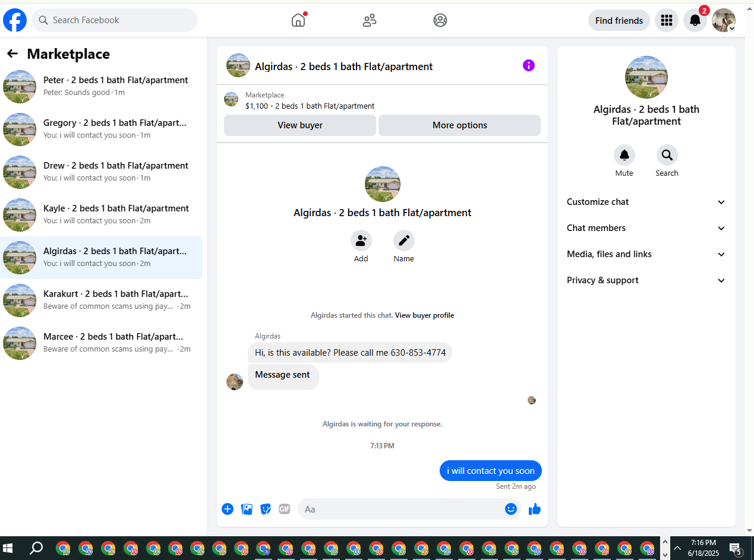This screenshot has width=754, height=560.
Task: Attach a photo using image icon
Action: click(247, 509)
